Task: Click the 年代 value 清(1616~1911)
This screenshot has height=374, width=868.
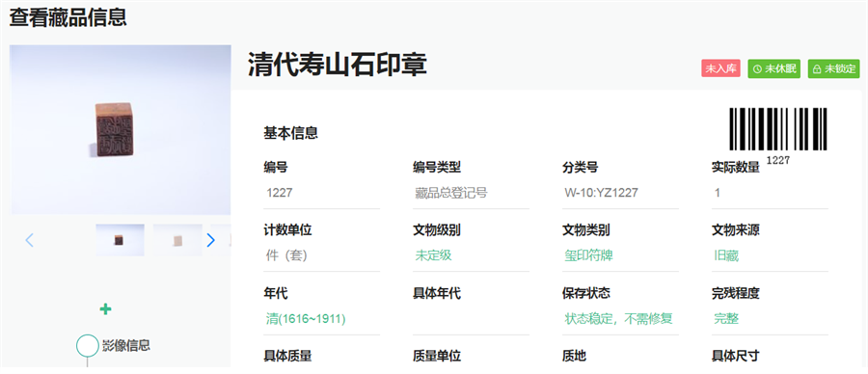Action: [x=306, y=319]
